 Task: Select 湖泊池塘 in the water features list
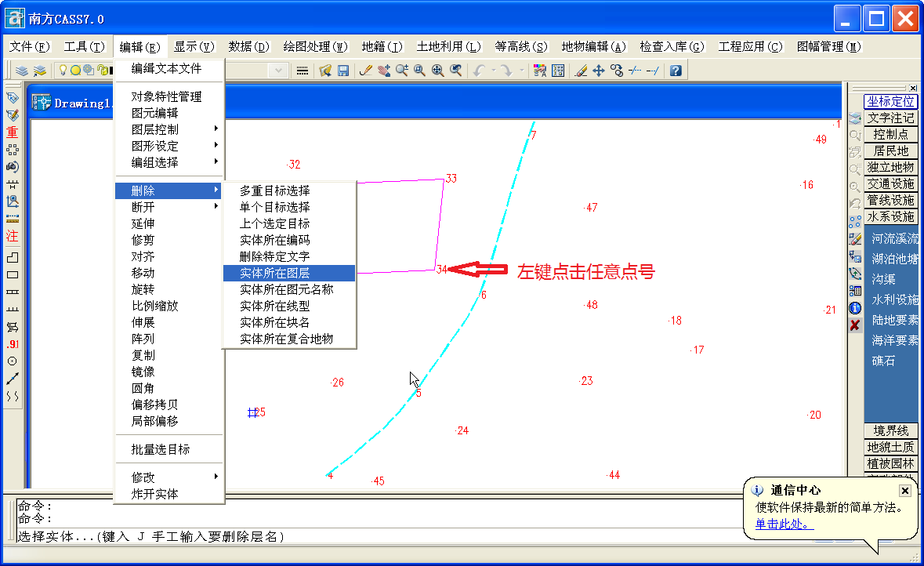(894, 259)
